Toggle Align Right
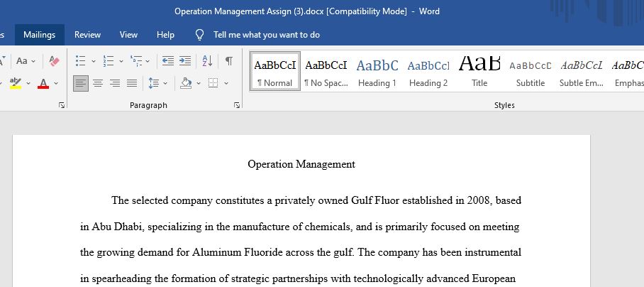This screenshot has width=644, height=287. point(115,83)
